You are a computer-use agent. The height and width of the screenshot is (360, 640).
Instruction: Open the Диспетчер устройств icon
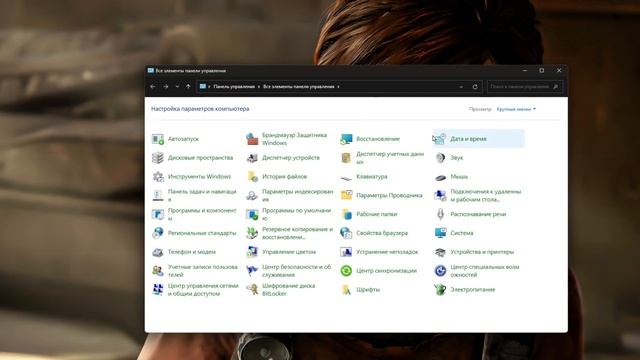coord(252,158)
